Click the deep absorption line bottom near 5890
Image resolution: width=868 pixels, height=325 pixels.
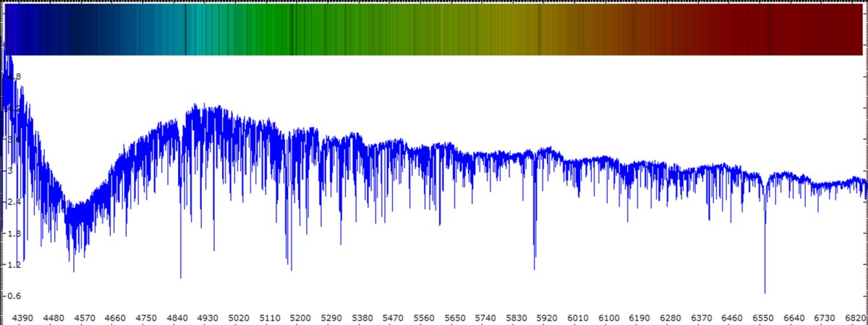(535, 268)
